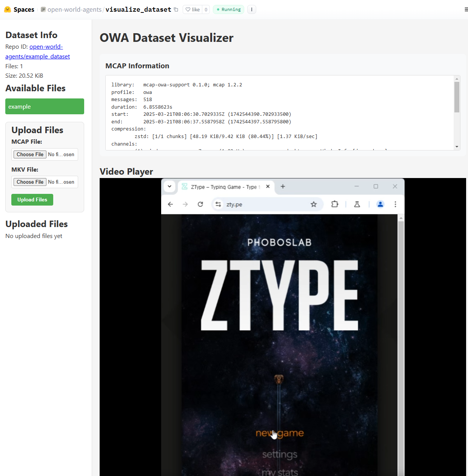
Task: Open the browser extensions puzzle icon
Action: [x=334, y=204]
